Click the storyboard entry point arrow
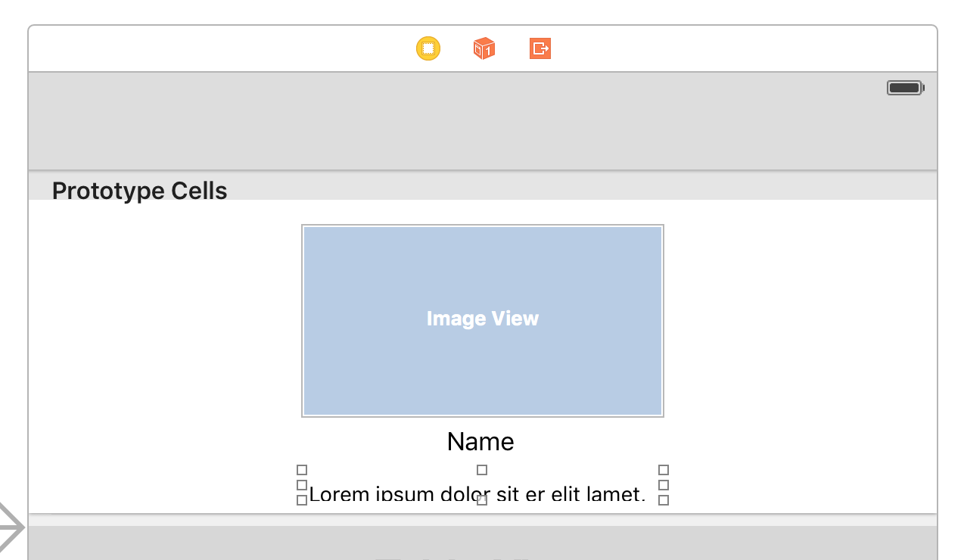Viewport: 964px width, 560px height. point(11,526)
